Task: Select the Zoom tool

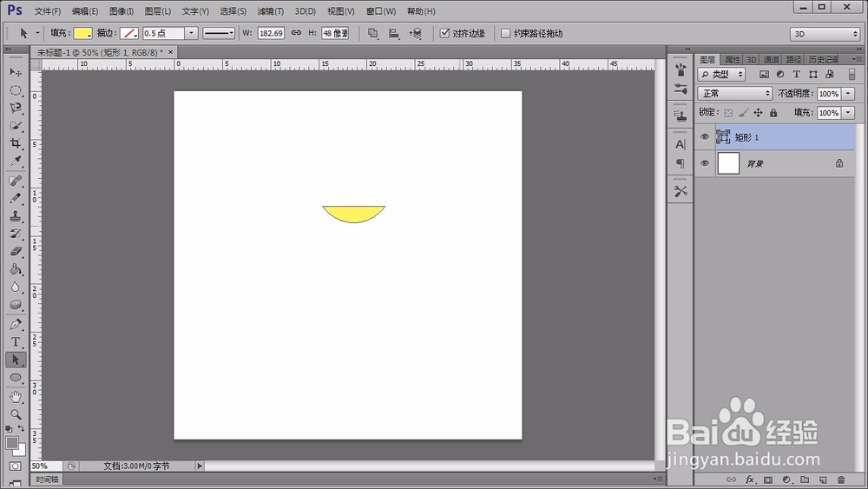Action: click(16, 415)
